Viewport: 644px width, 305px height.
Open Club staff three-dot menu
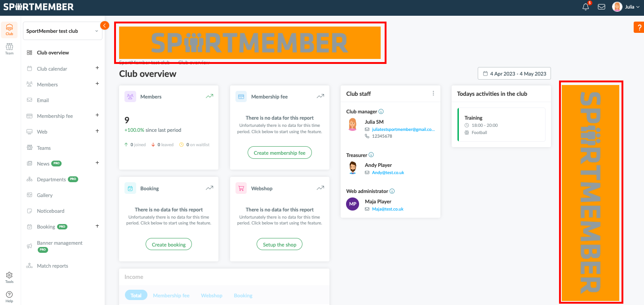433,94
